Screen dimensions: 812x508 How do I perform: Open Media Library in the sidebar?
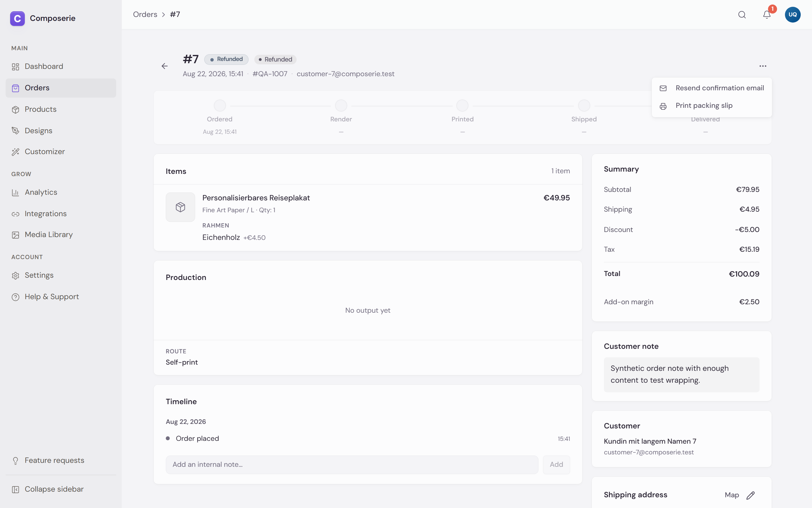(61, 235)
